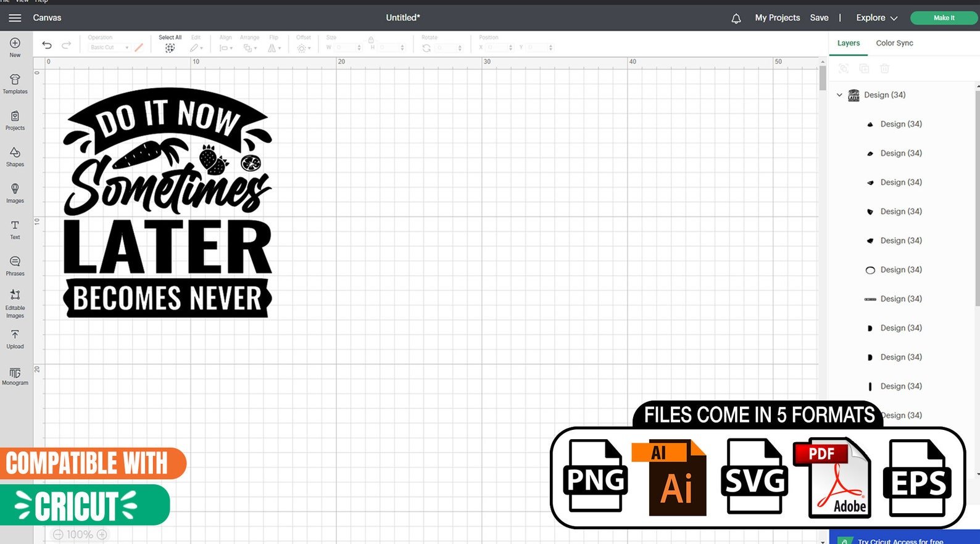Screen dimensions: 980x544
Task: Click the Layers panel scrollbar
Action: (978, 197)
